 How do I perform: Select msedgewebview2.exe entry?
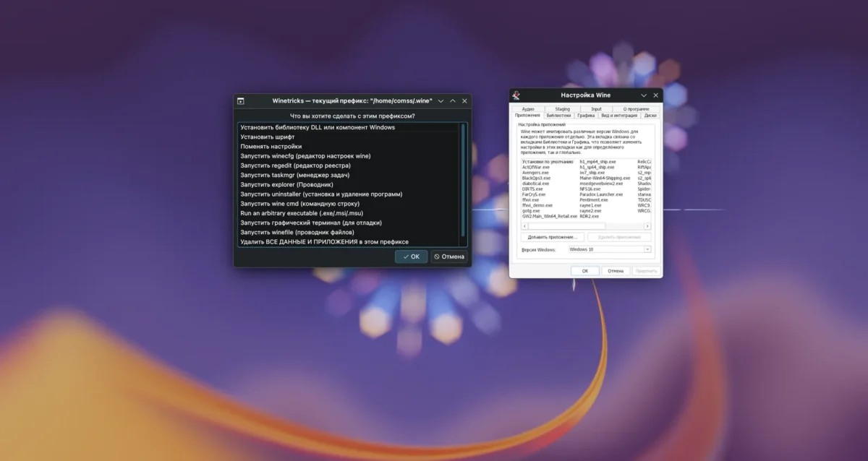pyautogui.click(x=601, y=184)
